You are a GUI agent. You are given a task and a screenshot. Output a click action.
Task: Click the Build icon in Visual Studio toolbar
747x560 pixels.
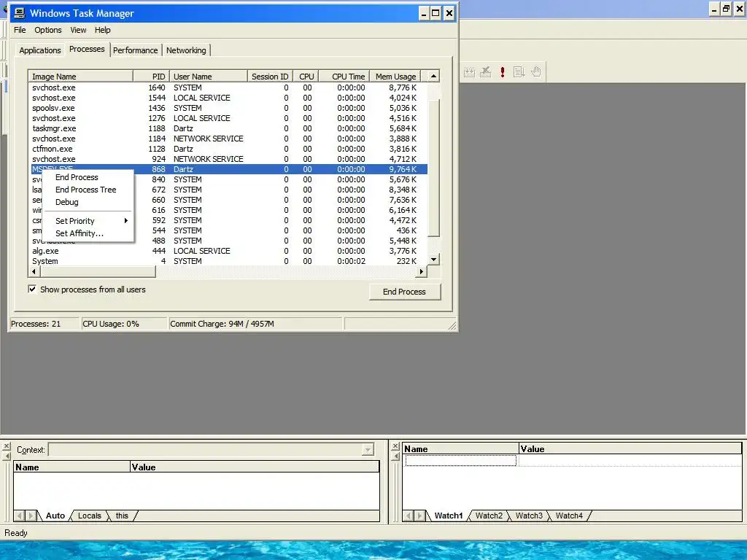469,72
